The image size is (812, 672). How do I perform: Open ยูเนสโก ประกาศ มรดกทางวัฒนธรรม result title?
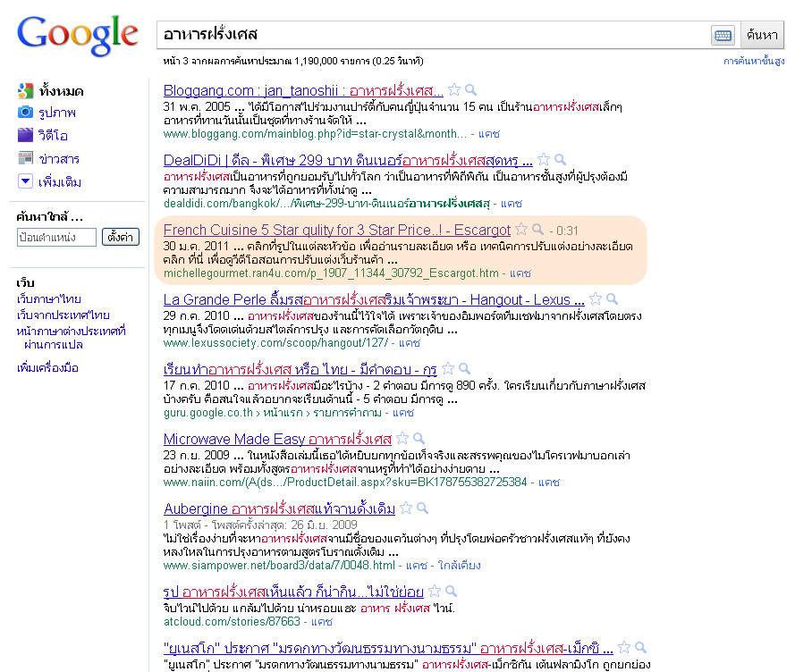(388, 648)
